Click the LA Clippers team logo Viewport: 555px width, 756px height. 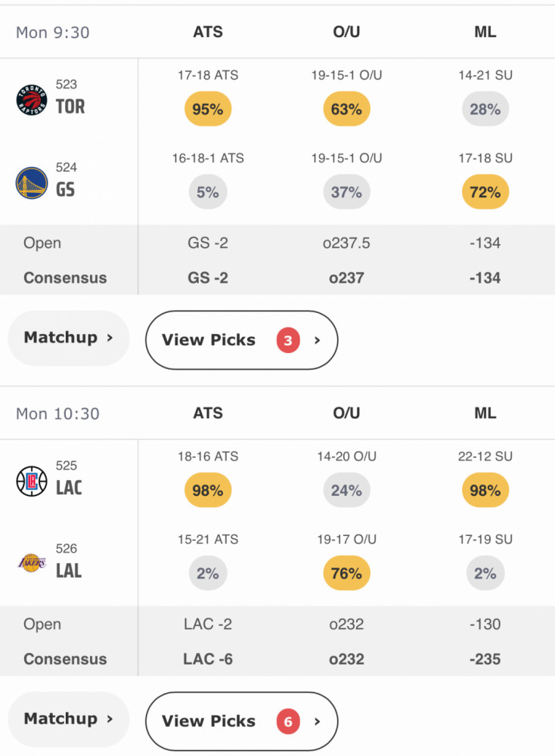pos(32,481)
